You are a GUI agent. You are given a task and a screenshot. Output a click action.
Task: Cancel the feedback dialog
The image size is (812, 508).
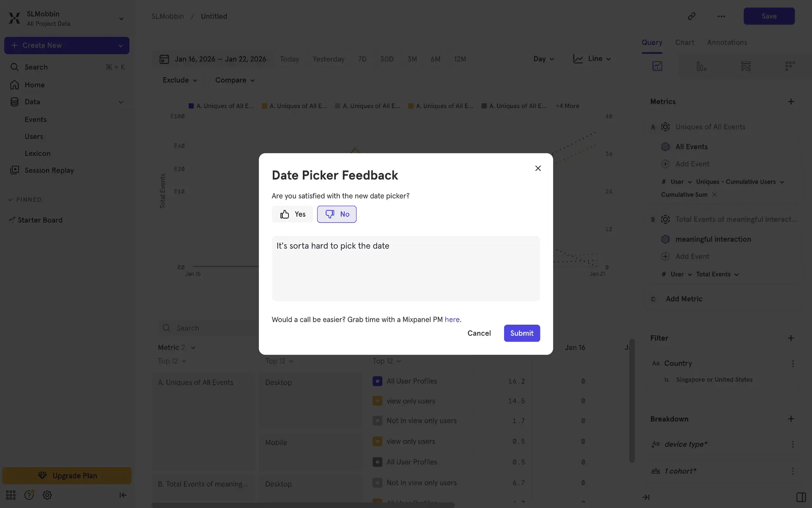click(479, 333)
